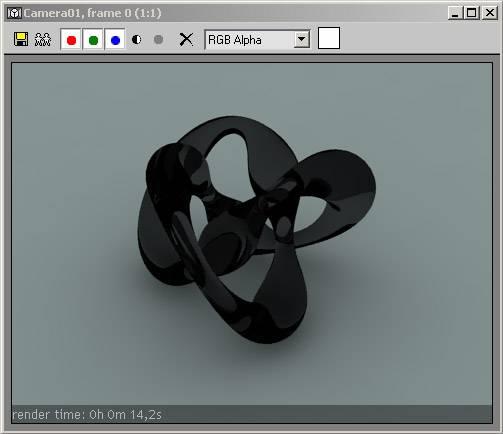Close the Camera01 render window
The height and width of the screenshot is (434, 503).
[x=490, y=13]
